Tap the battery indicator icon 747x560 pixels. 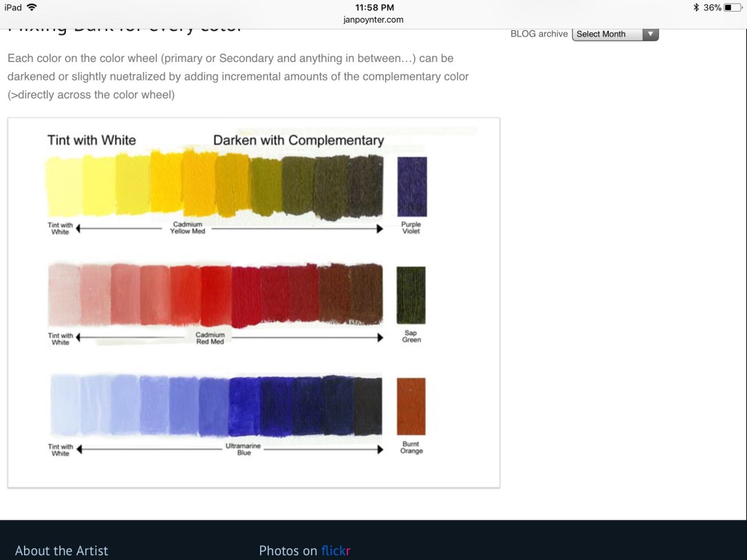[732, 8]
